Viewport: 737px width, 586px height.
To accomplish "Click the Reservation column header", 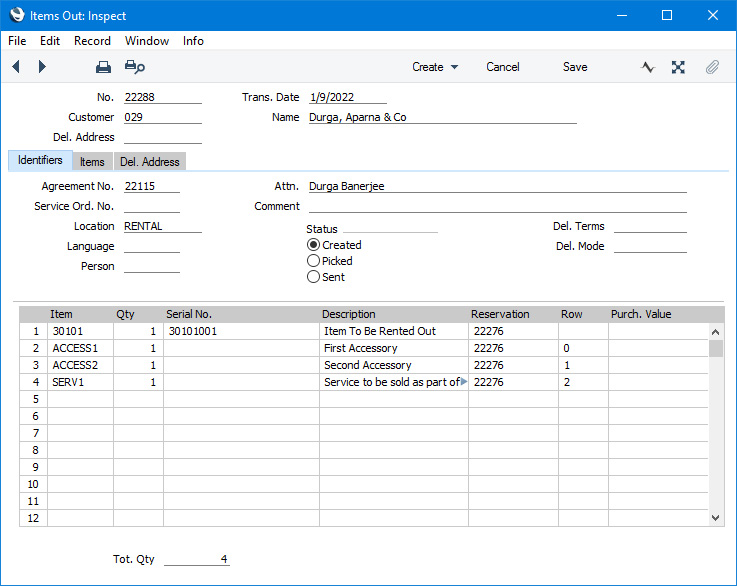I will (500, 314).
